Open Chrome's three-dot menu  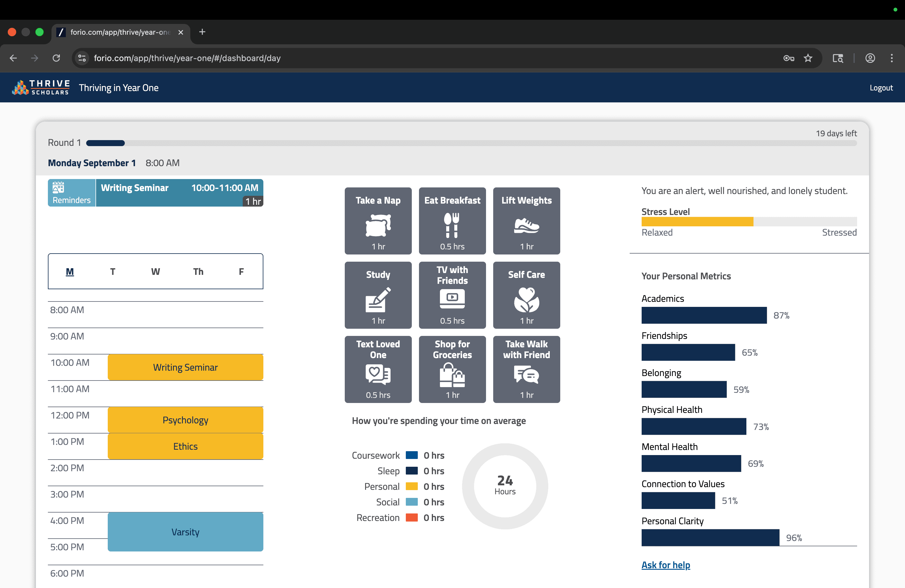892,58
